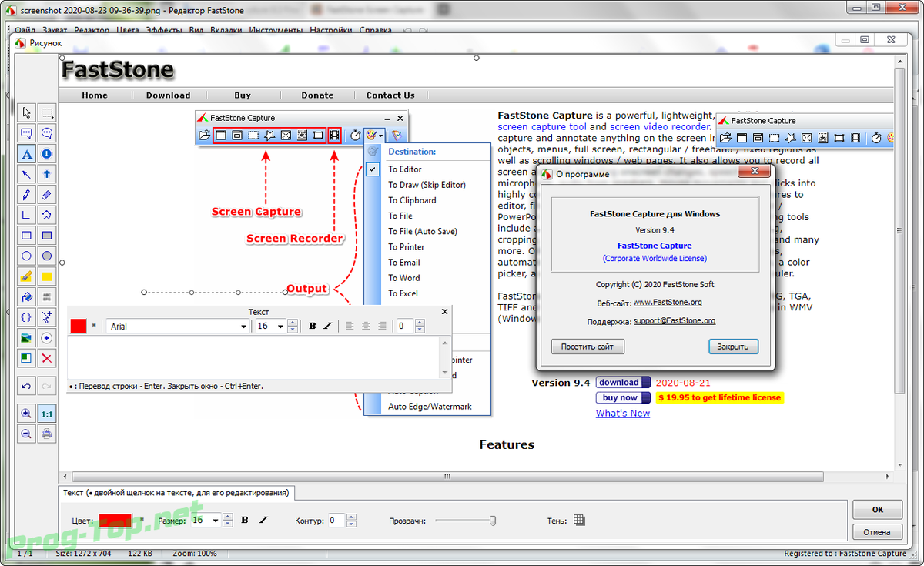The image size is (924, 566).
Task: Click the Отмена button
Action: [877, 531]
